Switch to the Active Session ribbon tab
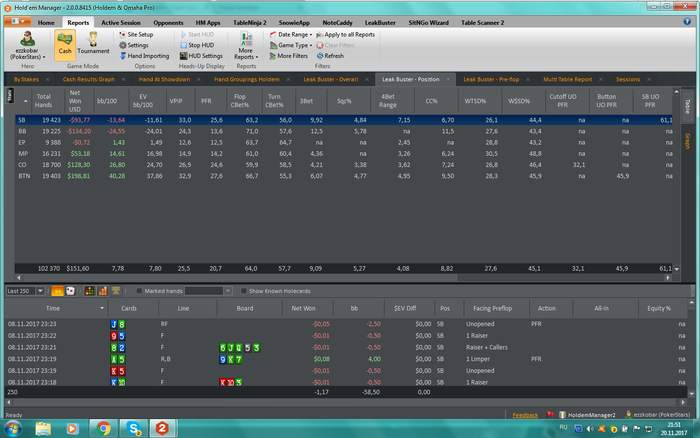 [x=121, y=22]
